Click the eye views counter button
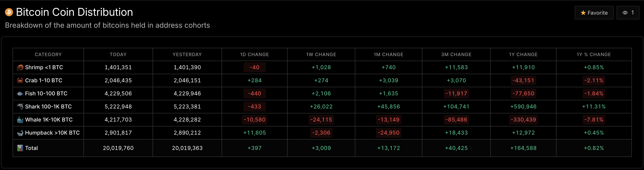 coord(628,13)
